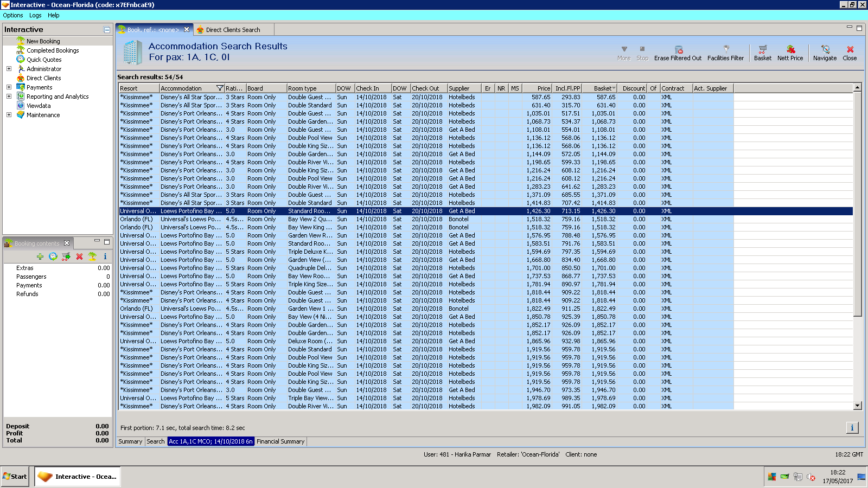Click the results table vertical scrollbar down arrow
This screenshot has width=868, height=488.
(857, 406)
